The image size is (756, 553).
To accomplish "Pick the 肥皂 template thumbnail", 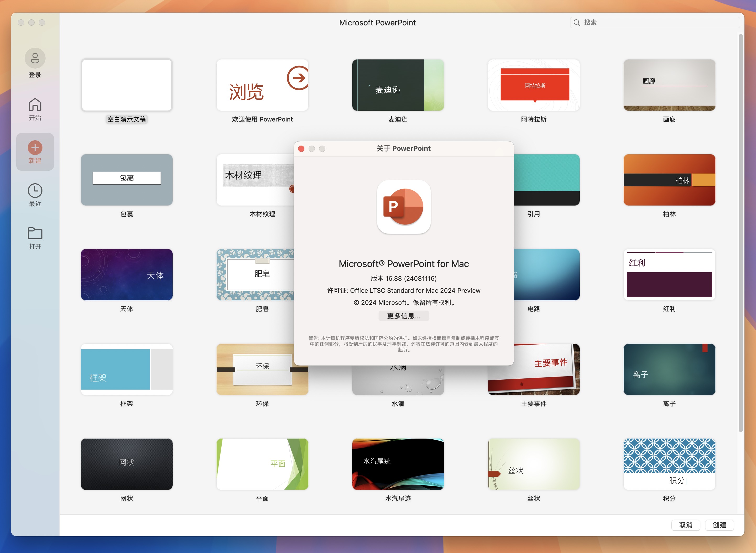I will 255,274.
